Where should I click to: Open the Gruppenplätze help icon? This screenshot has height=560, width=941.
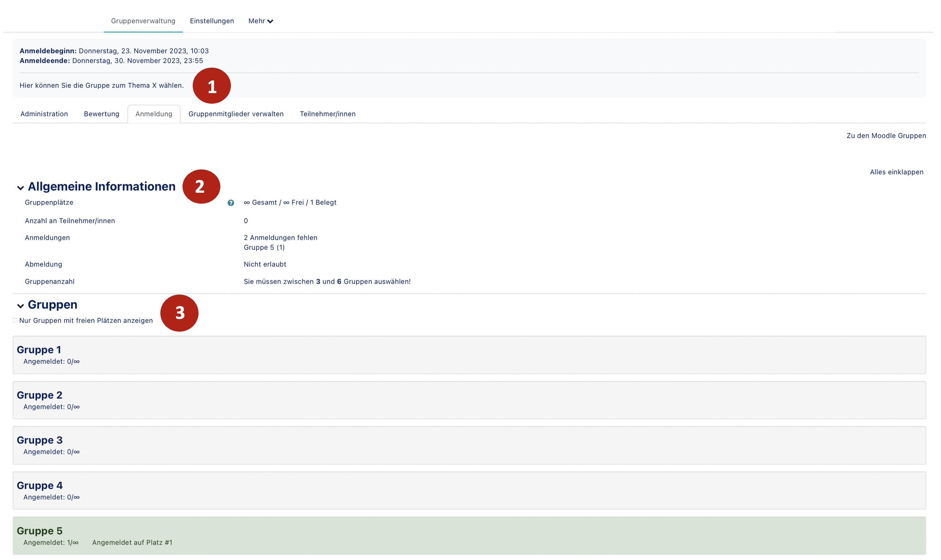click(x=231, y=203)
